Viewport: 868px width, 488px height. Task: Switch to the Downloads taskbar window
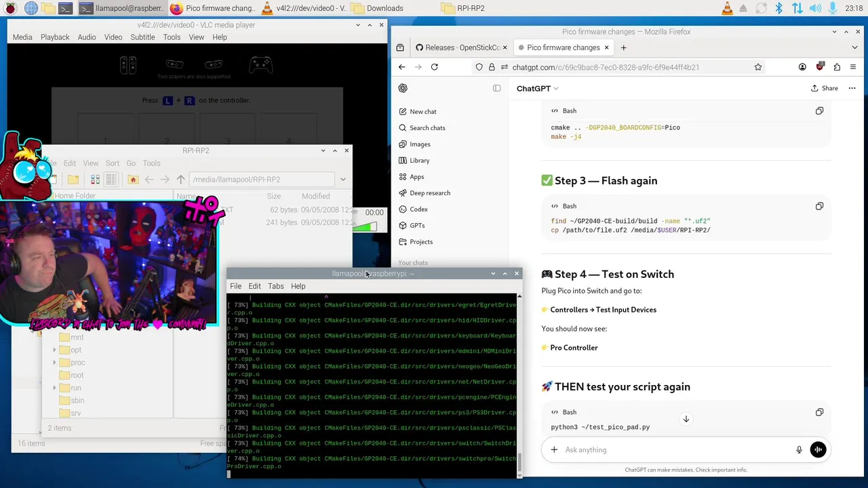(x=377, y=8)
